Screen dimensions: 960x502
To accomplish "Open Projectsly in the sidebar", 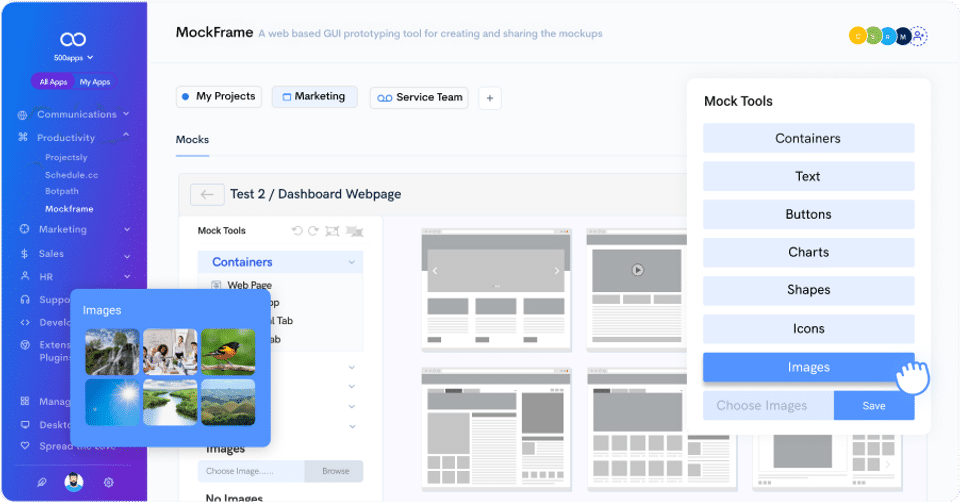I will tap(66, 157).
